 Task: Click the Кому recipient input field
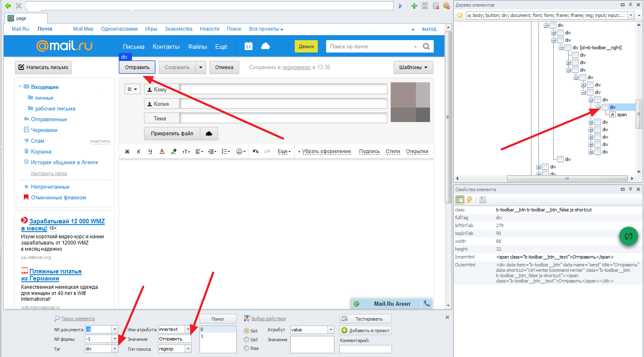coord(284,89)
